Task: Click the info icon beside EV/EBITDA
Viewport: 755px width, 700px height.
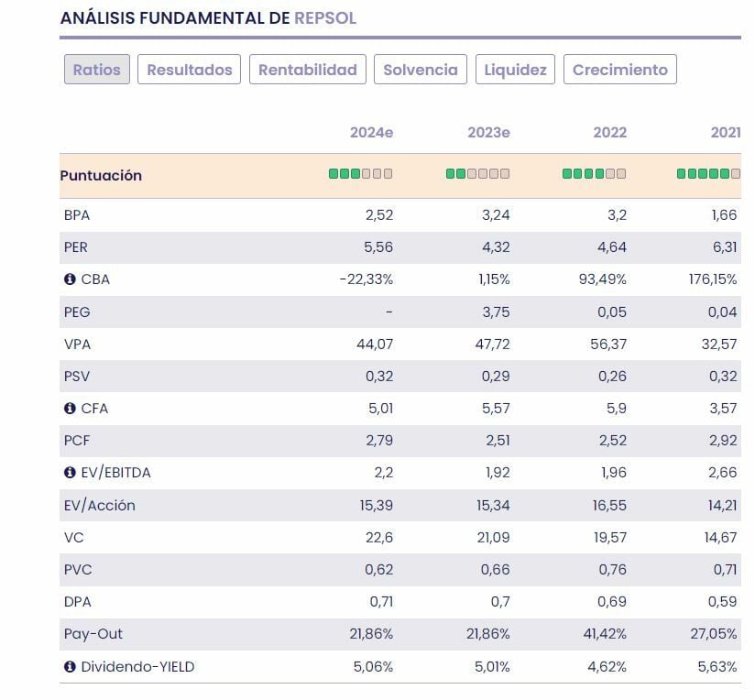Action: (x=70, y=473)
